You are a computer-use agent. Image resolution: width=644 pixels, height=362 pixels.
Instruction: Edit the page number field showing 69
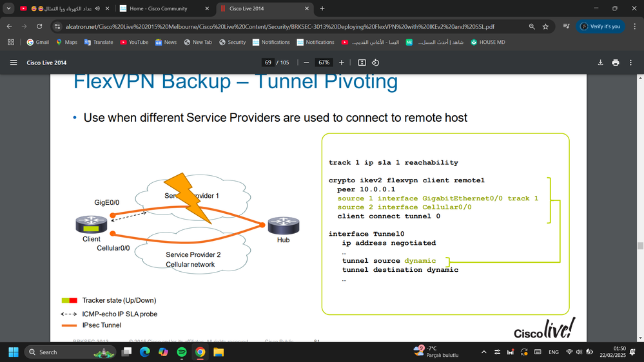pyautogui.click(x=268, y=62)
